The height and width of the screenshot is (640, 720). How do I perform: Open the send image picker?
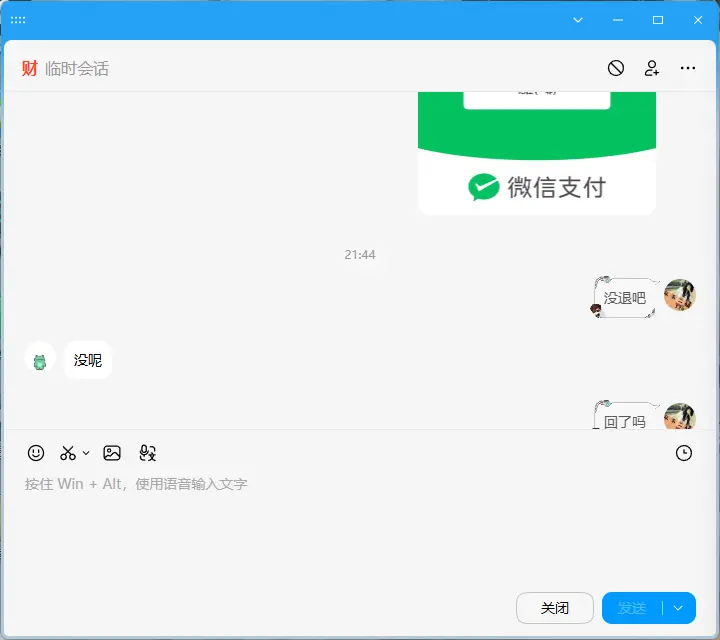(112, 453)
